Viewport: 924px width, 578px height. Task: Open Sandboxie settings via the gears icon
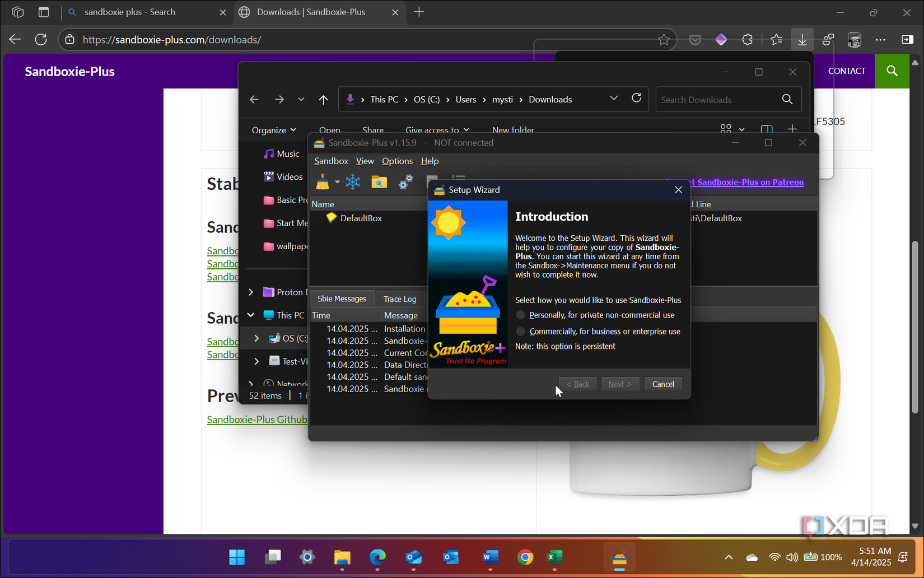point(405,181)
